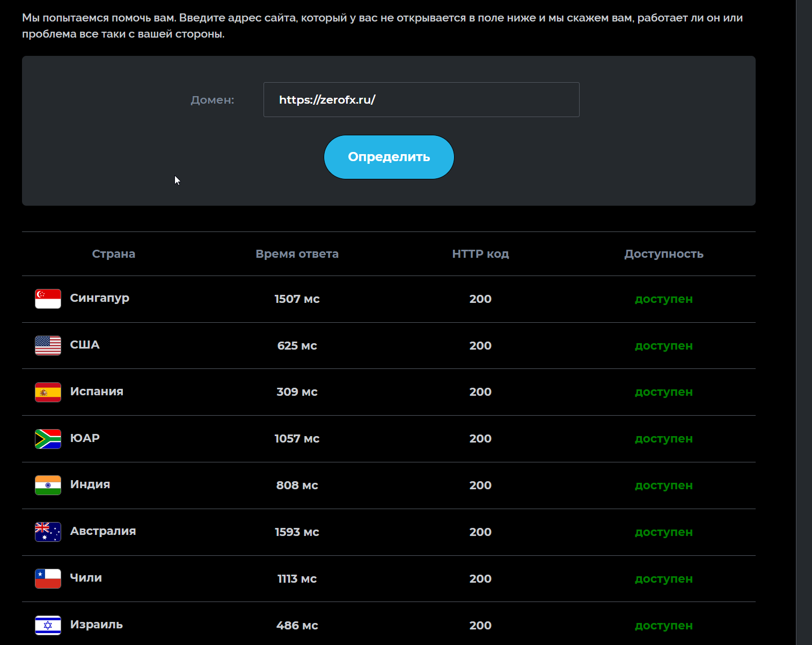The height and width of the screenshot is (645, 812).
Task: Click доступен status for США
Action: (664, 346)
